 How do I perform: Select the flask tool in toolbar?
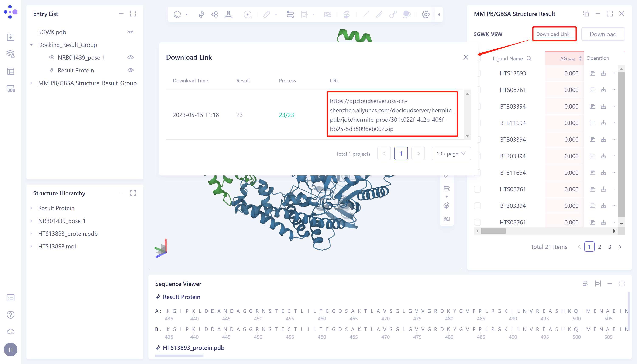click(228, 14)
